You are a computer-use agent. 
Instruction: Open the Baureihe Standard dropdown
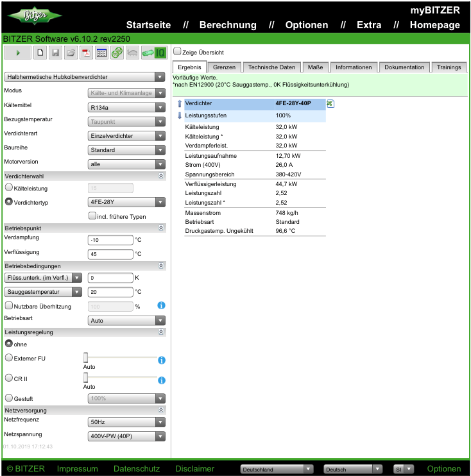pyautogui.click(x=126, y=150)
